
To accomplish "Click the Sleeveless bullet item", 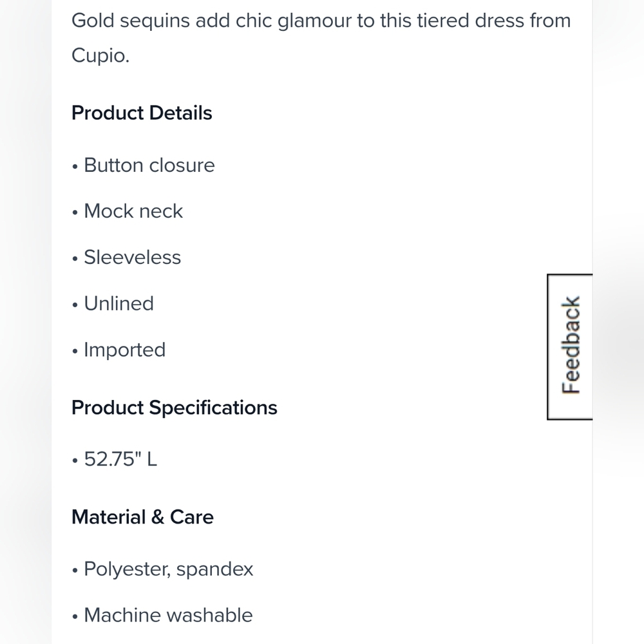I will (126, 258).
